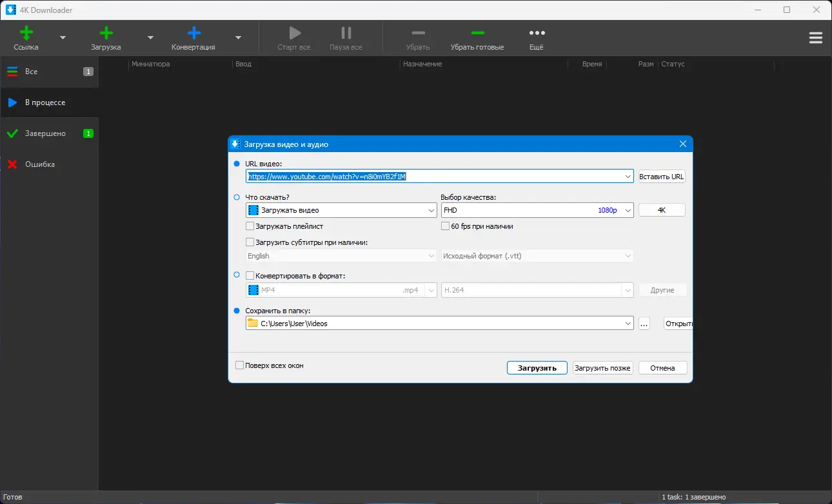Open the hamburger main menu

pos(815,38)
